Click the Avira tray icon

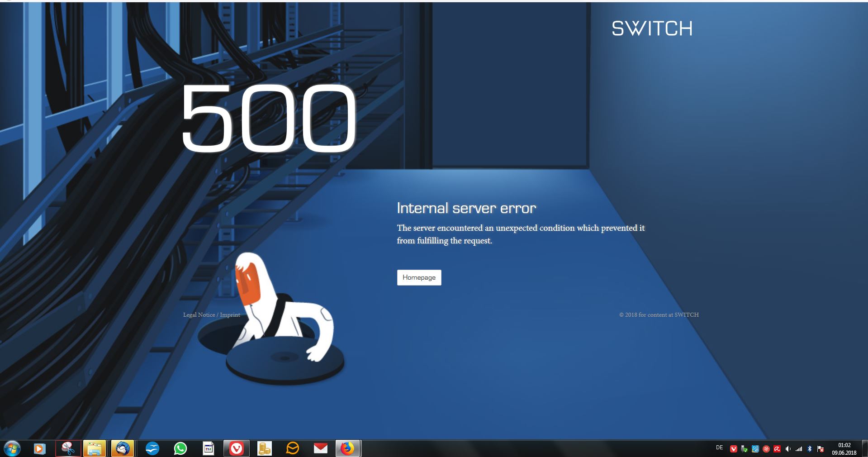point(777,449)
